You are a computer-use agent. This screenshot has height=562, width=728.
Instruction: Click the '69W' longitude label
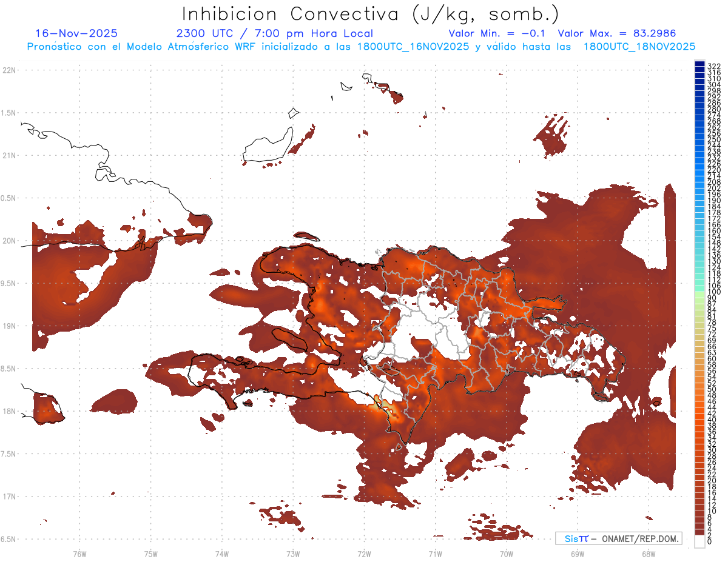pyautogui.click(x=577, y=554)
